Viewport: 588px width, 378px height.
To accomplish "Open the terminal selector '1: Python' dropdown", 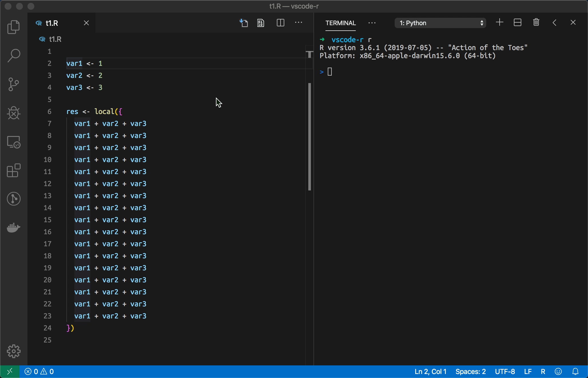I will 440,23.
